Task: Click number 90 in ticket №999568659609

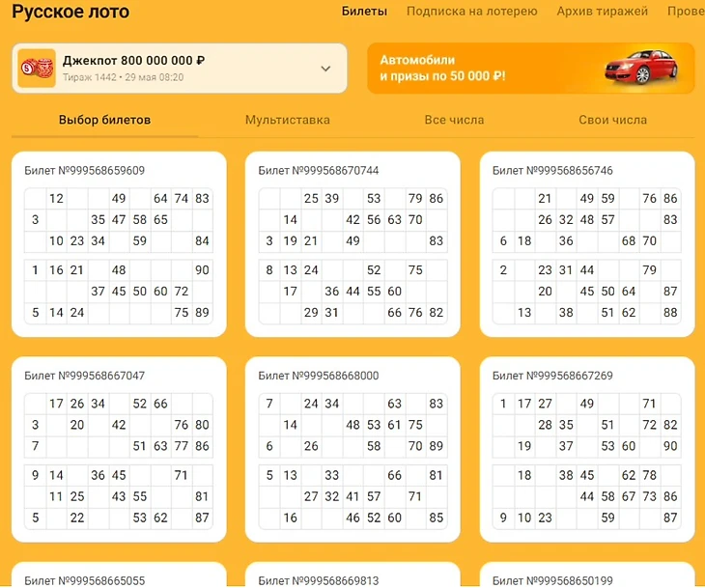Action: coord(202,270)
